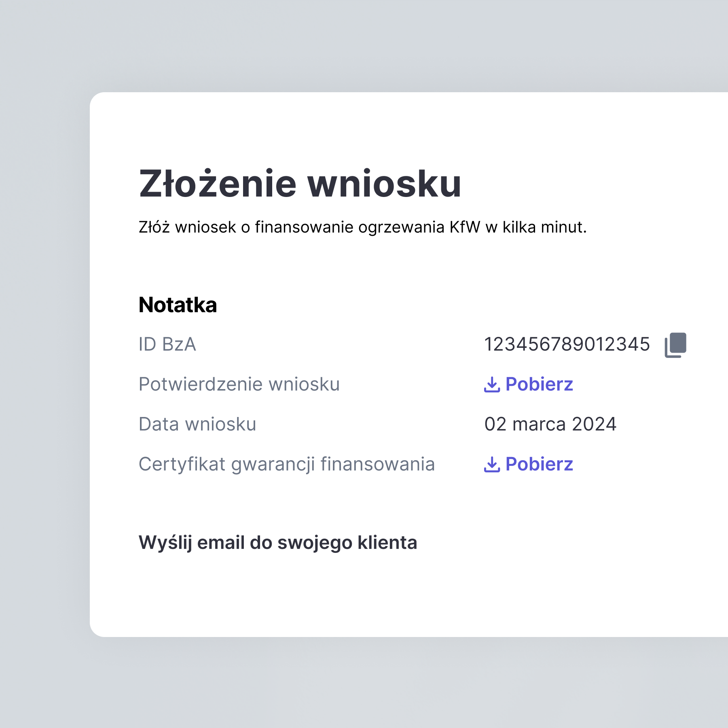Viewport: 728px width, 728px height.
Task: Copy the ID BzA number with the copy icon
Action: tap(675, 345)
